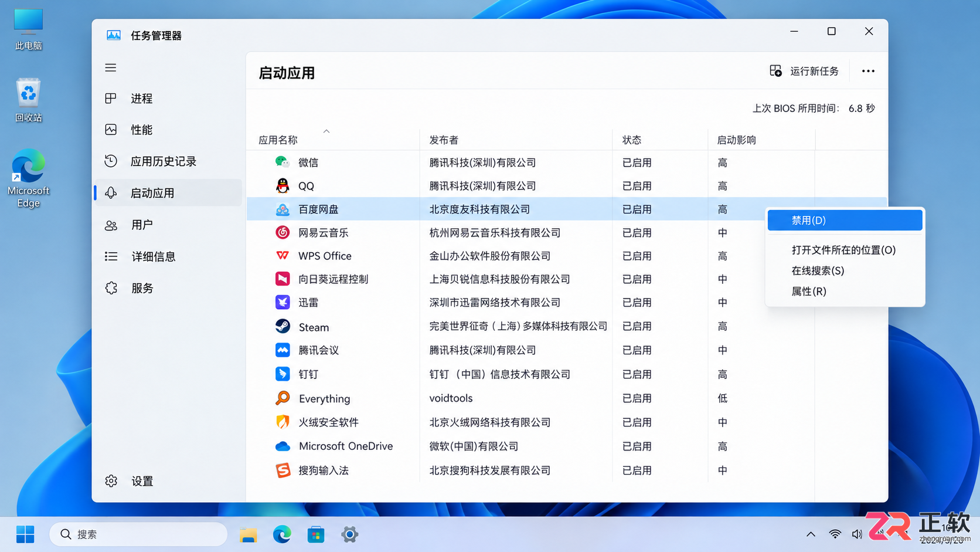Click the Microsoft OneDrive cloud icon
This screenshot has width=980, height=552.
coord(283,446)
